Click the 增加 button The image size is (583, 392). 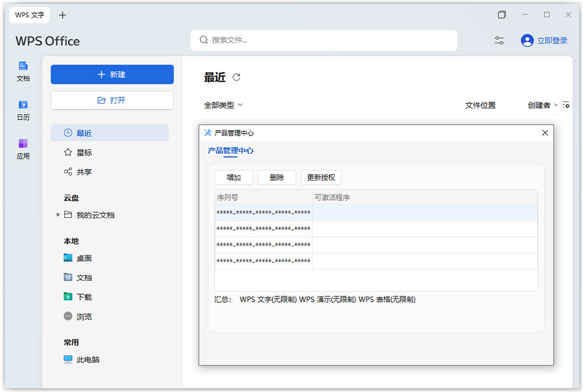234,177
